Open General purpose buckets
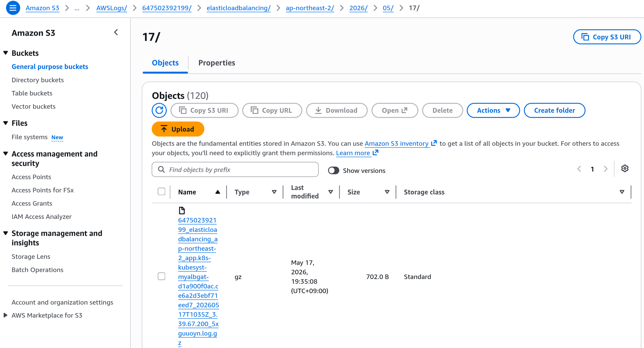Viewport: 644px width, 348px height. (x=50, y=67)
